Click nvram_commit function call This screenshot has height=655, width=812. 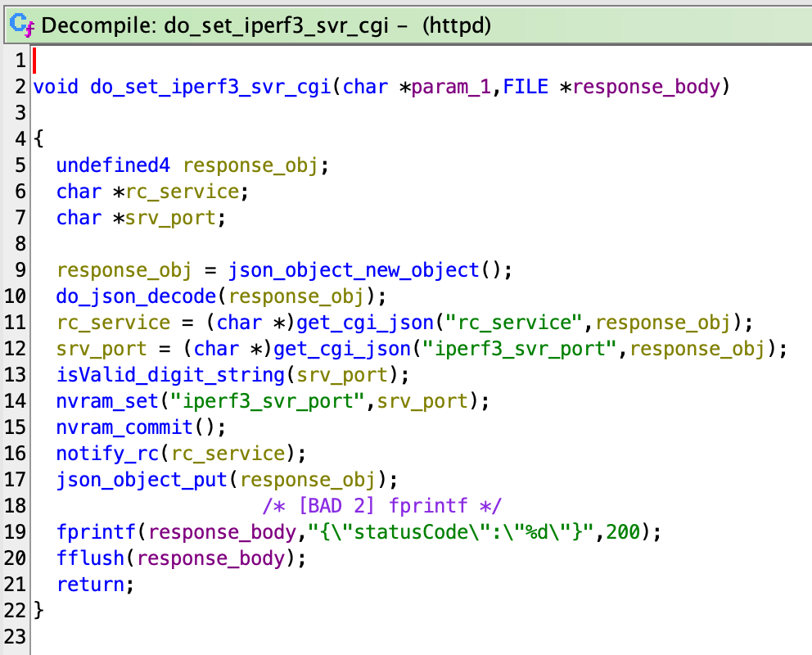coord(124,427)
